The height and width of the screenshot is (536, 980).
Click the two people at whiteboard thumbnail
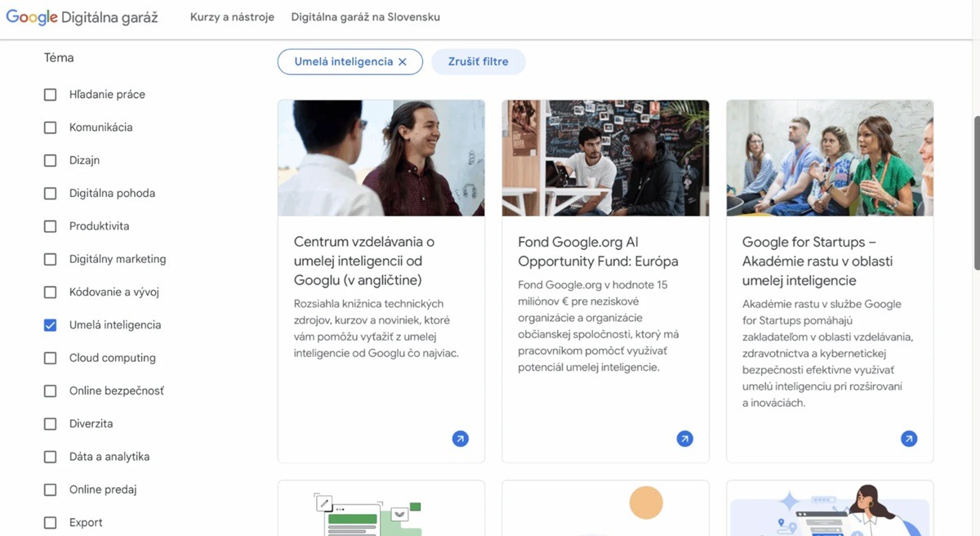click(x=381, y=158)
